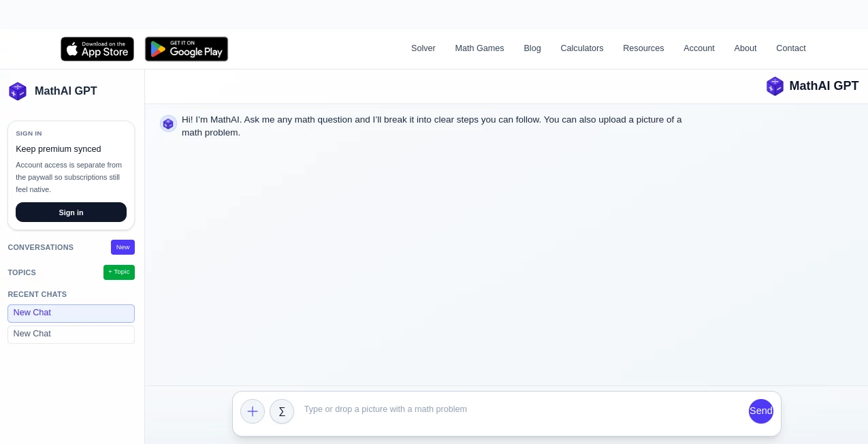The width and height of the screenshot is (868, 444).
Task: Click the MathAI cube logo in sidebar
Action: click(x=18, y=91)
